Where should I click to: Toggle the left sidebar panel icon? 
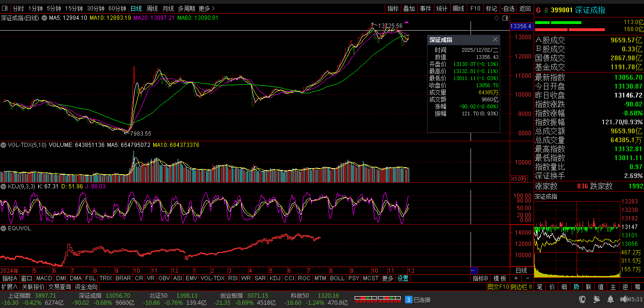point(5,8)
